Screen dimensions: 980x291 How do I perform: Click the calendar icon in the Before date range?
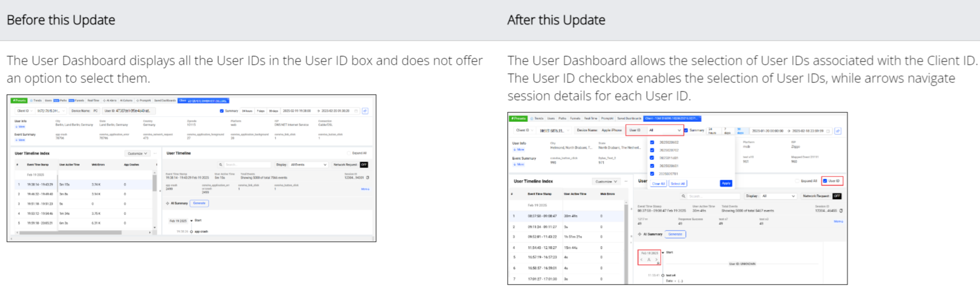tap(356, 111)
